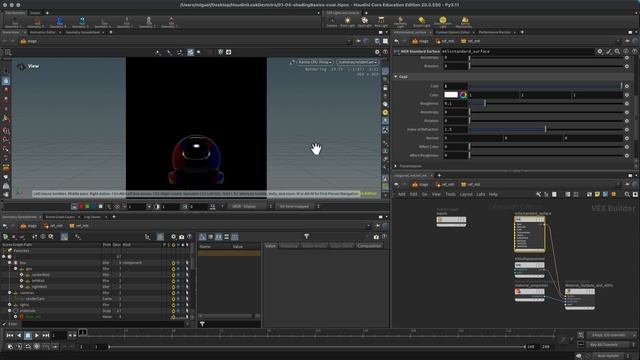Click the sticky note icon in network editor toolbar
The width and height of the screenshot is (640, 360).
(597, 194)
